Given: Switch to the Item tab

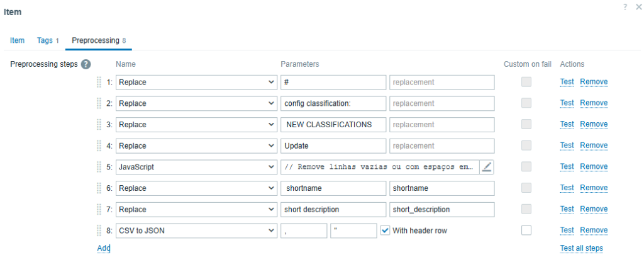Looking at the screenshot, I should (17, 40).
